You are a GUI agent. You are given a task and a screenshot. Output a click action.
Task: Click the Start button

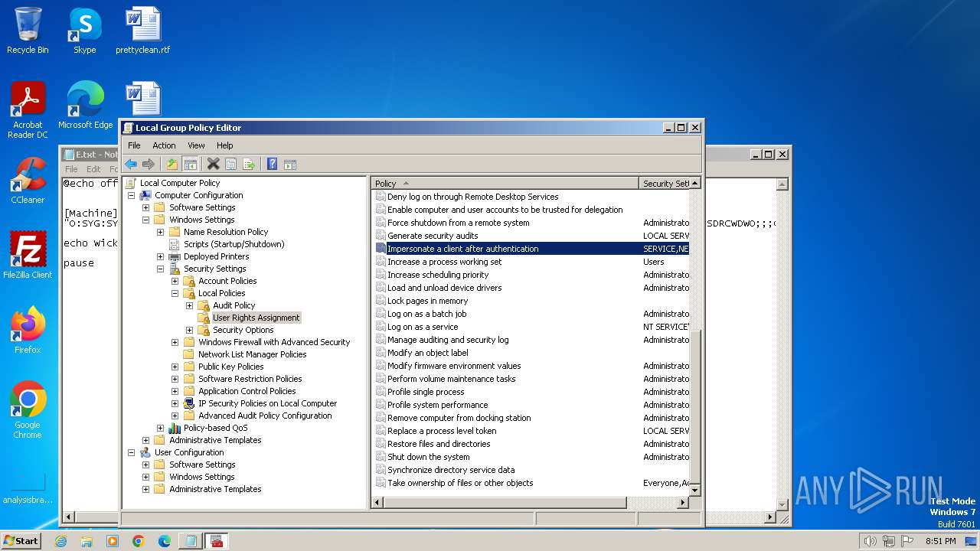(x=21, y=540)
